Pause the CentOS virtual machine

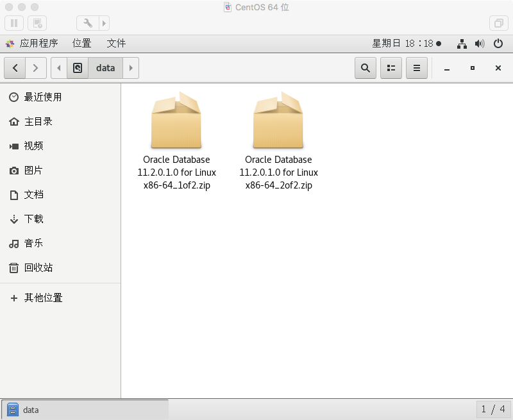pos(14,23)
